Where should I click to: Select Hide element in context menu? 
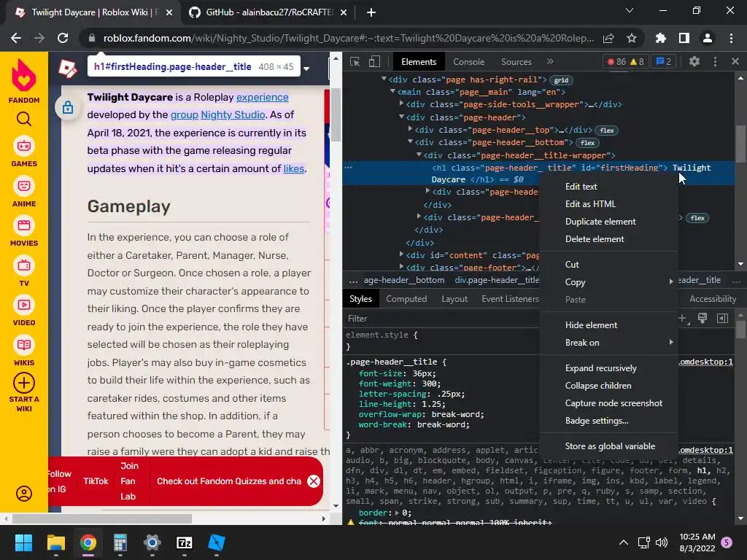pyautogui.click(x=609, y=324)
